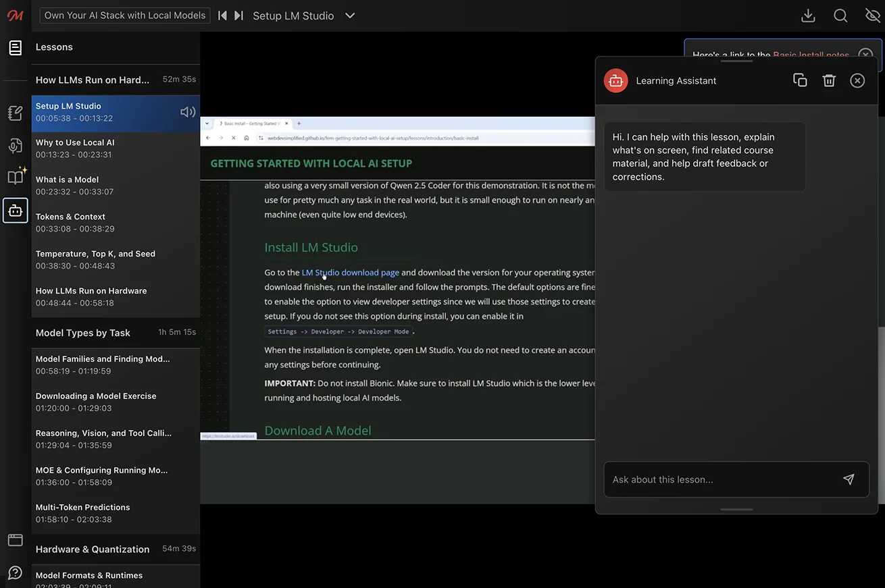Click the Frontend Masters logo icon

pos(15,16)
